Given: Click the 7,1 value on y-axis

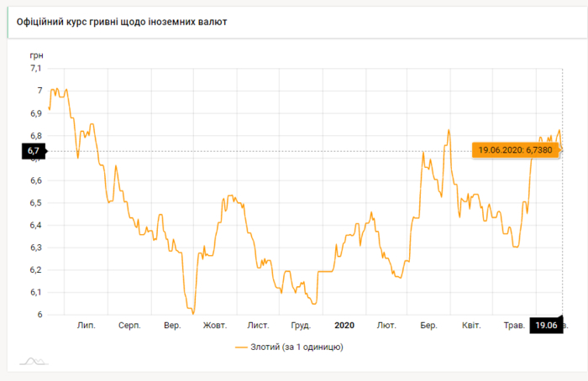Looking at the screenshot, I should [35, 68].
